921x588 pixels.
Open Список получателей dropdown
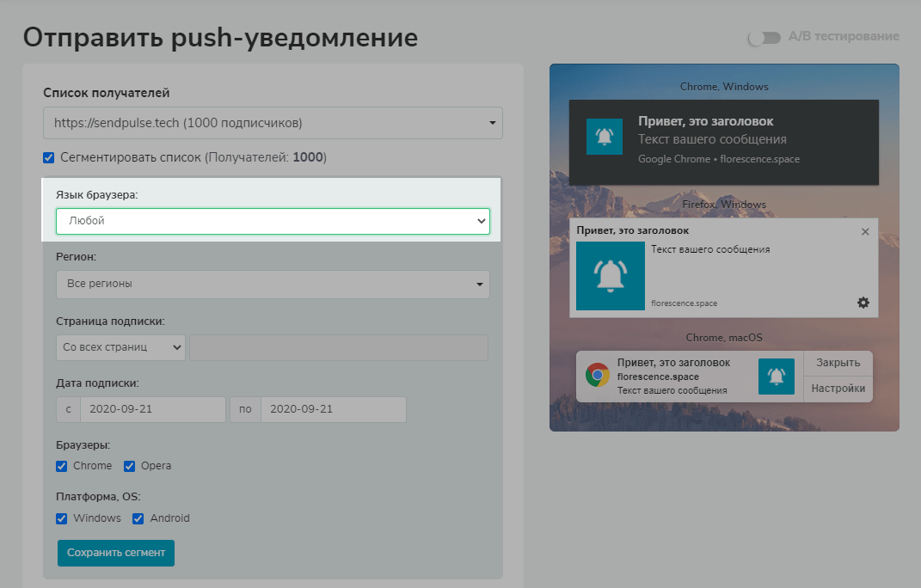[x=273, y=123]
